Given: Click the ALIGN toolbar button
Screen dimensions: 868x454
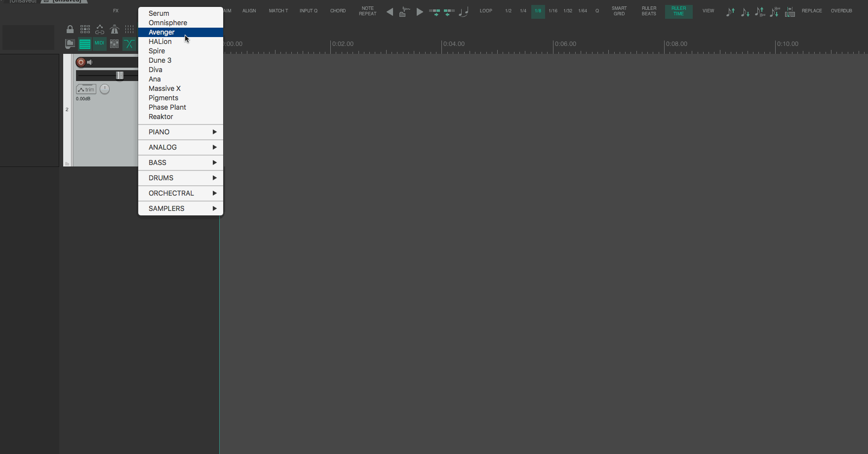Looking at the screenshot, I should click(x=249, y=11).
